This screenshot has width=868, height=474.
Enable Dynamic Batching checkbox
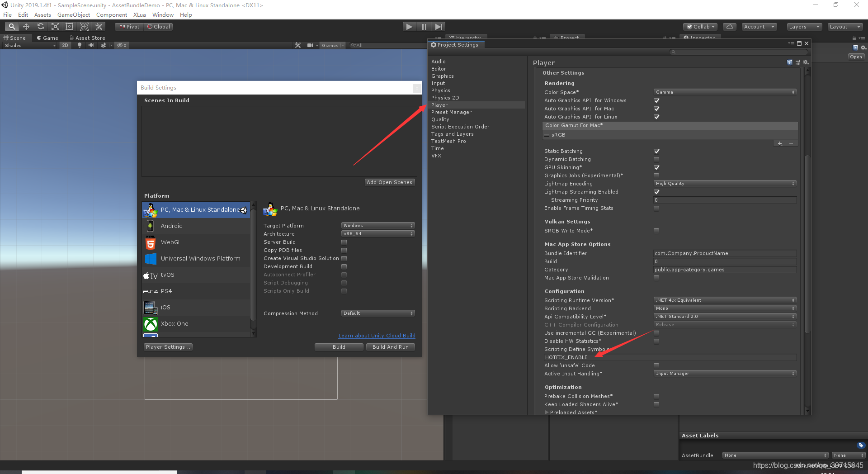(x=656, y=159)
